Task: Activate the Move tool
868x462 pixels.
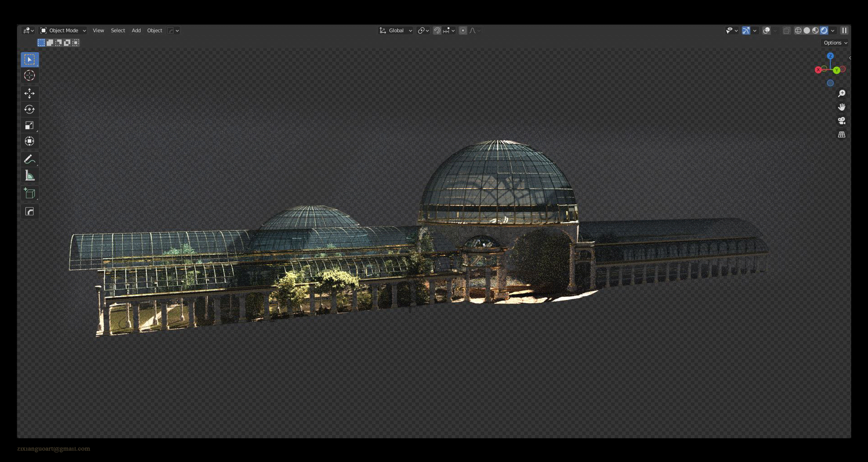Action: click(x=30, y=93)
